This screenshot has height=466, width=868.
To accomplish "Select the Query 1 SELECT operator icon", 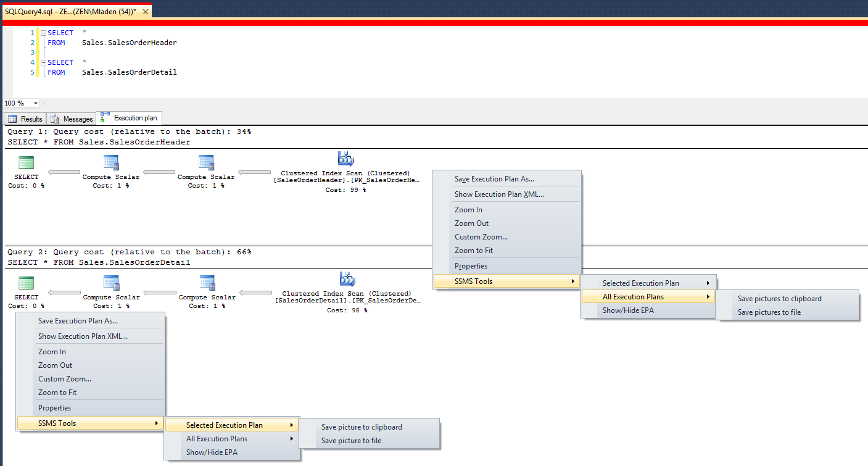I will [x=26, y=163].
